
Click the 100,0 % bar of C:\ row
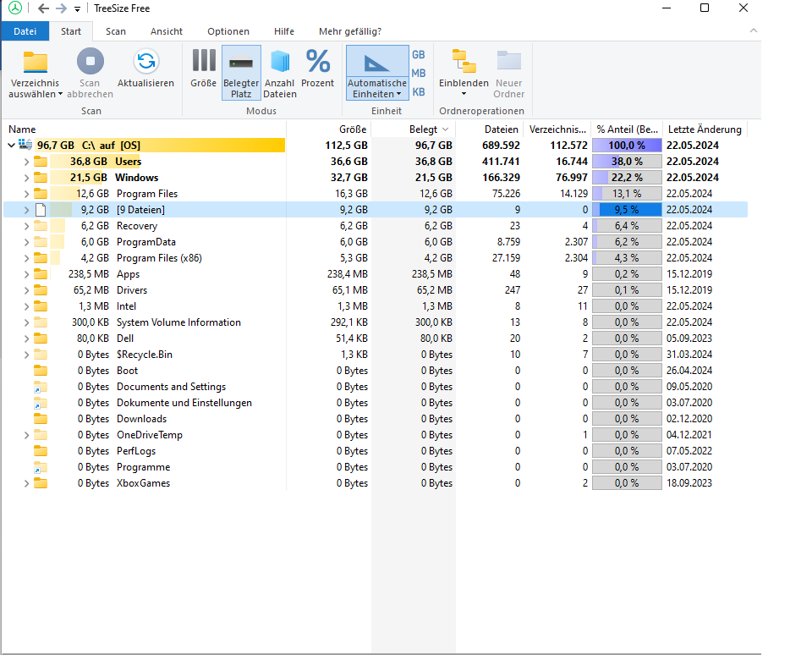627,145
